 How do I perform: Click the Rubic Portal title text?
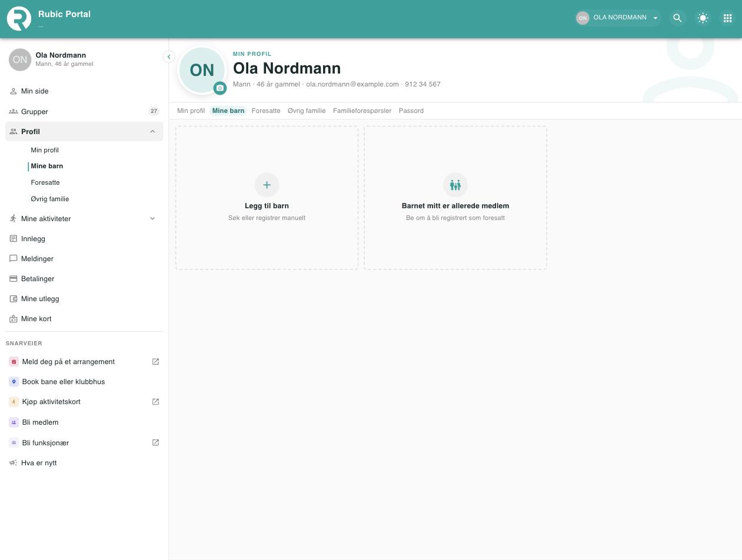(64, 14)
